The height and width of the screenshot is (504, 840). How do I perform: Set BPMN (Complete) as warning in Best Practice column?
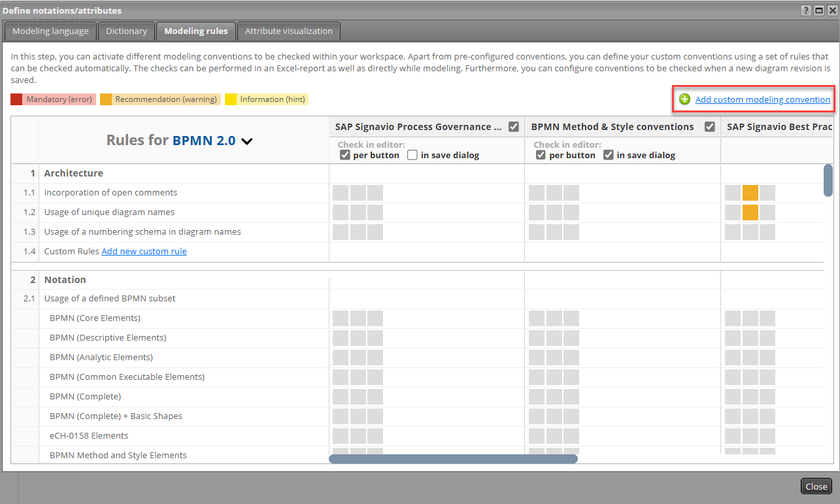[750, 397]
